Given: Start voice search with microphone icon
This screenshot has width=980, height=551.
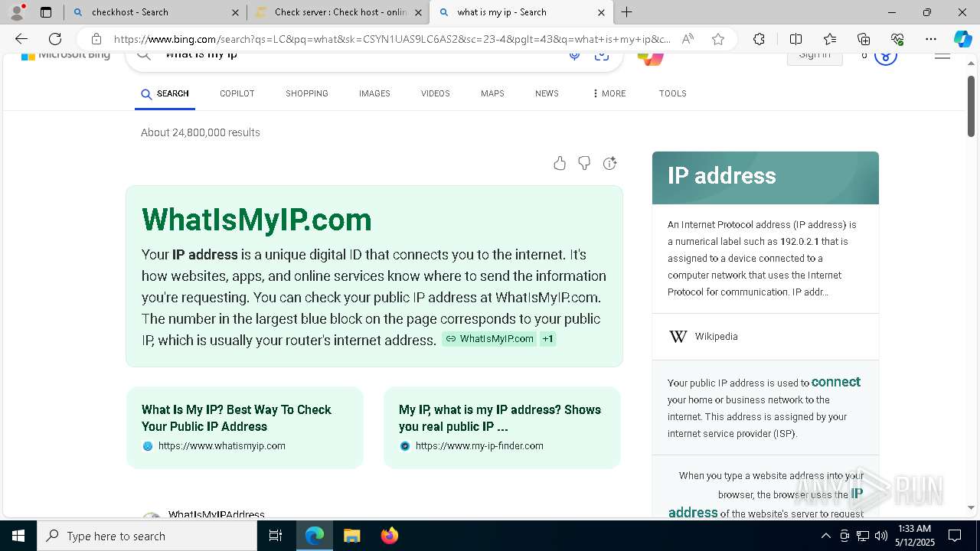Looking at the screenshot, I should [x=574, y=55].
